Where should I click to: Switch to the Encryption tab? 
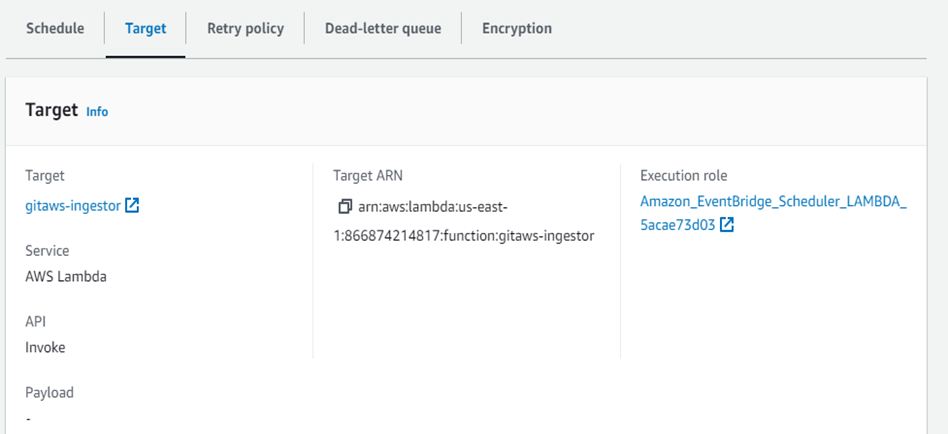coord(517,28)
